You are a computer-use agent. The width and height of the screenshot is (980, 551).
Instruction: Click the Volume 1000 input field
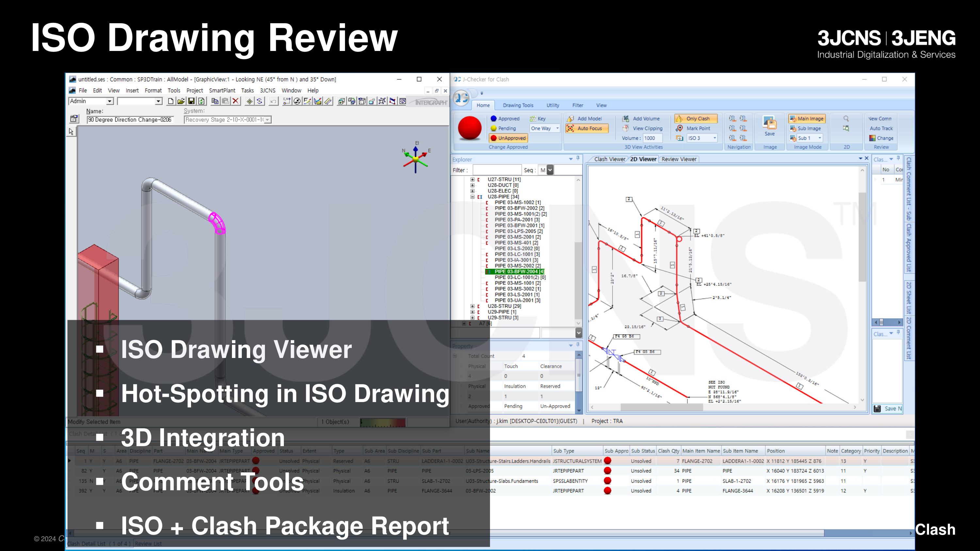(x=652, y=138)
